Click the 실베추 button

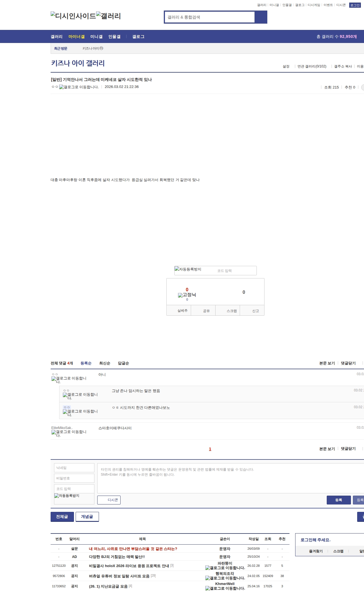(x=179, y=311)
